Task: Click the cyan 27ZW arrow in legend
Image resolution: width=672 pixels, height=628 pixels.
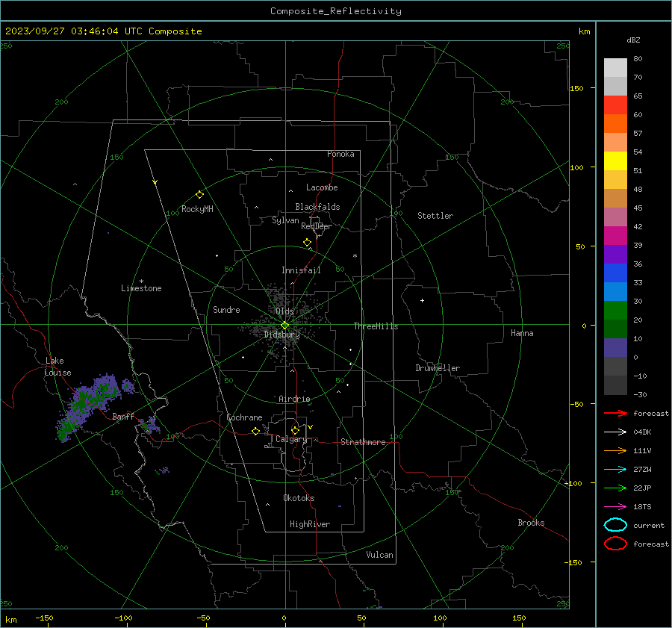Action: point(615,470)
